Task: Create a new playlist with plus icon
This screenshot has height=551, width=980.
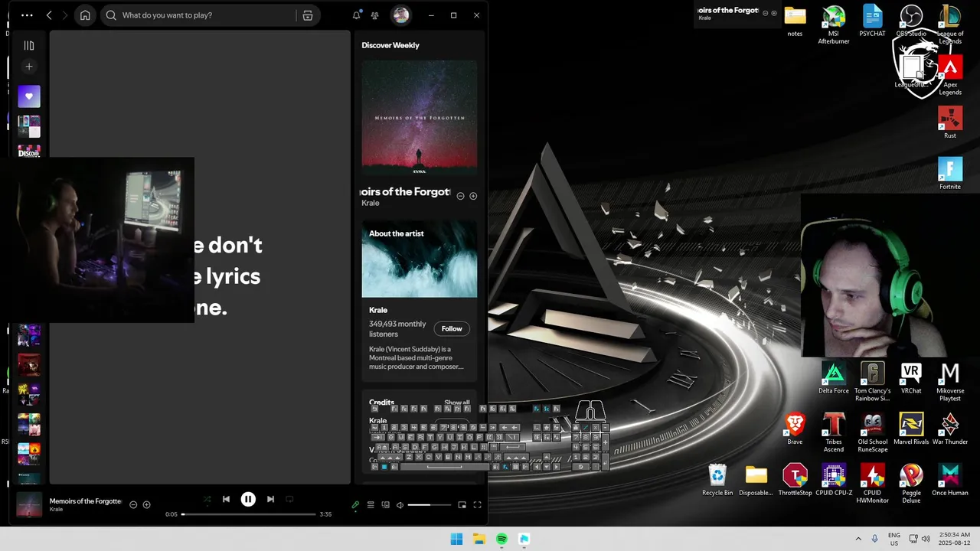Action: pos(29,67)
